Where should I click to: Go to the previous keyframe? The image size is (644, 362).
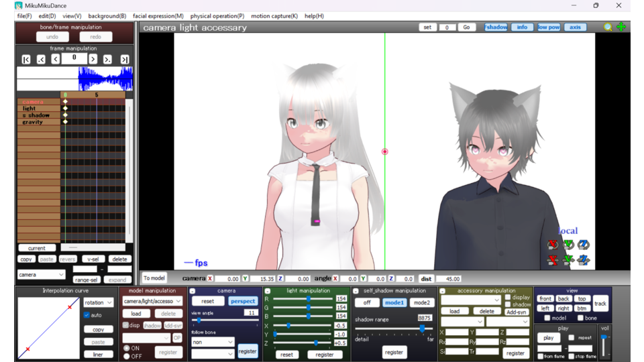tap(41, 60)
